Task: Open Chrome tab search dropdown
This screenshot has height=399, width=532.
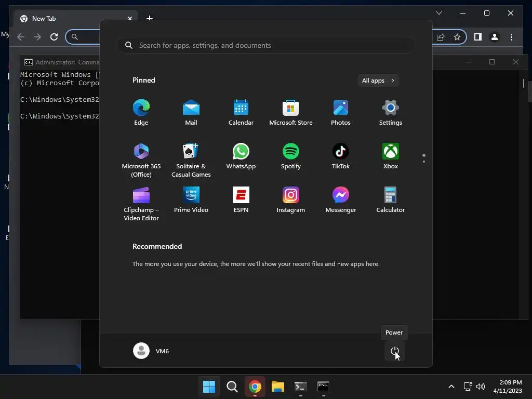Action: (439, 13)
